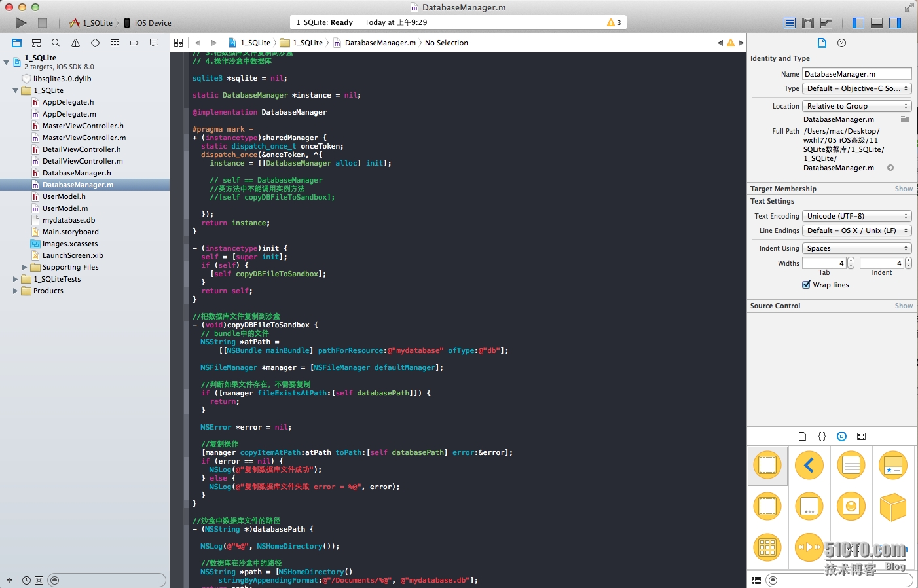Show Code Snippet library
Screen dimensions: 918x588
click(x=822, y=436)
